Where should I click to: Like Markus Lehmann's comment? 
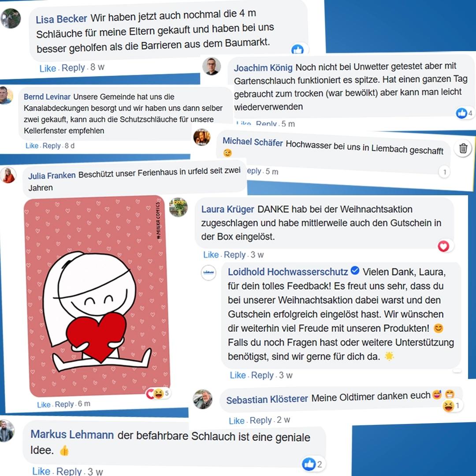click(x=41, y=471)
